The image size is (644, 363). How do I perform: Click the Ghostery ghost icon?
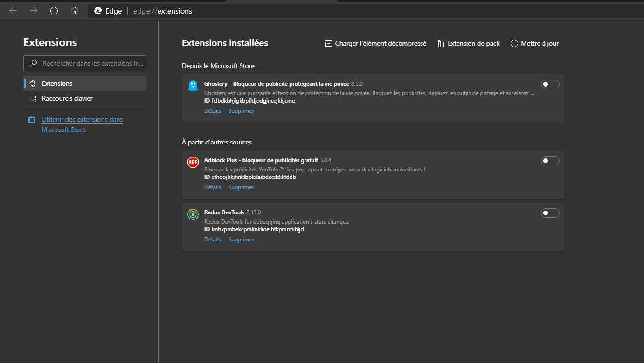[x=193, y=86]
